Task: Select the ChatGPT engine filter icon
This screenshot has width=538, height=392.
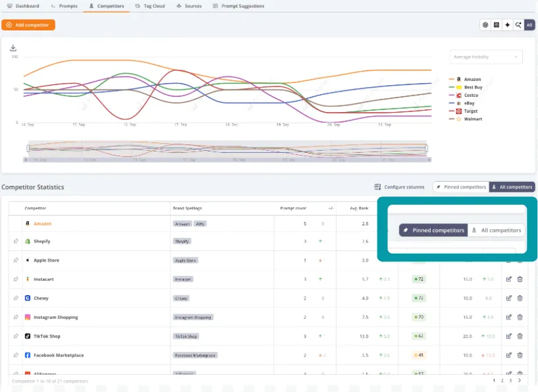Action: pos(485,25)
